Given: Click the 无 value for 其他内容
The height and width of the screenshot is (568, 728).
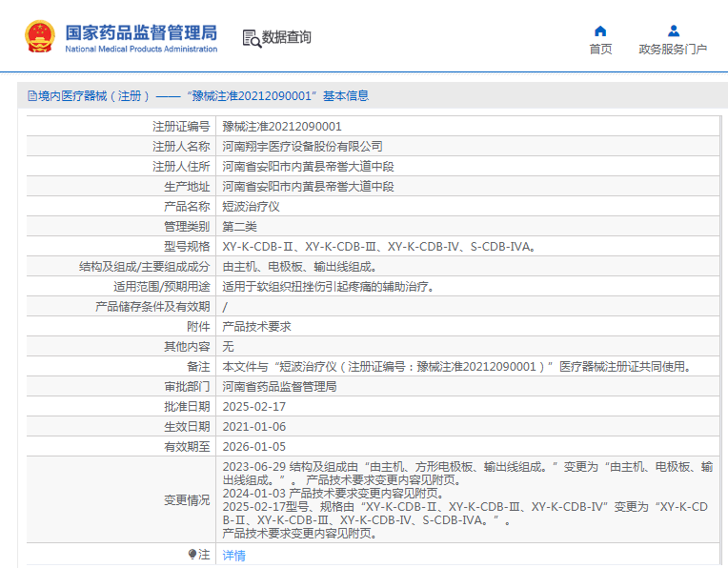Looking at the screenshot, I should (228, 347).
